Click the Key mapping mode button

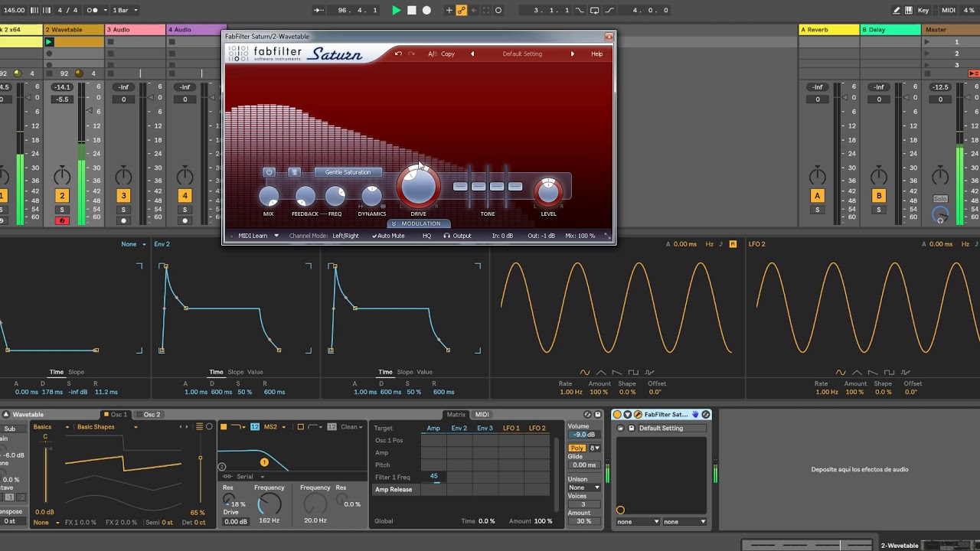(923, 10)
